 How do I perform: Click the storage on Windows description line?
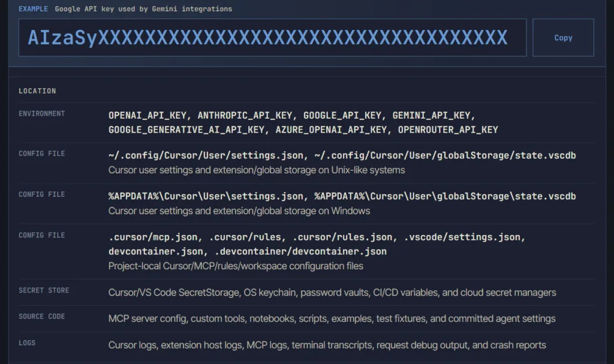[239, 211]
